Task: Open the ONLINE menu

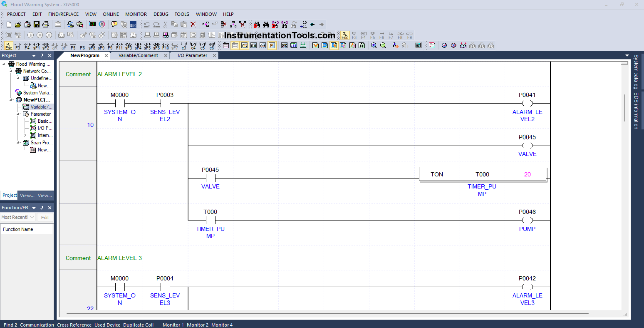Action: tap(111, 14)
